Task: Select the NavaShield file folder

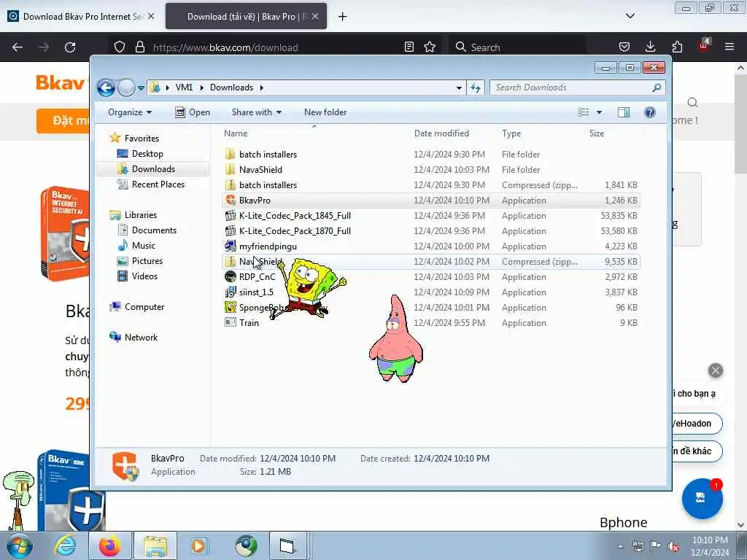Action: click(430, 169)
